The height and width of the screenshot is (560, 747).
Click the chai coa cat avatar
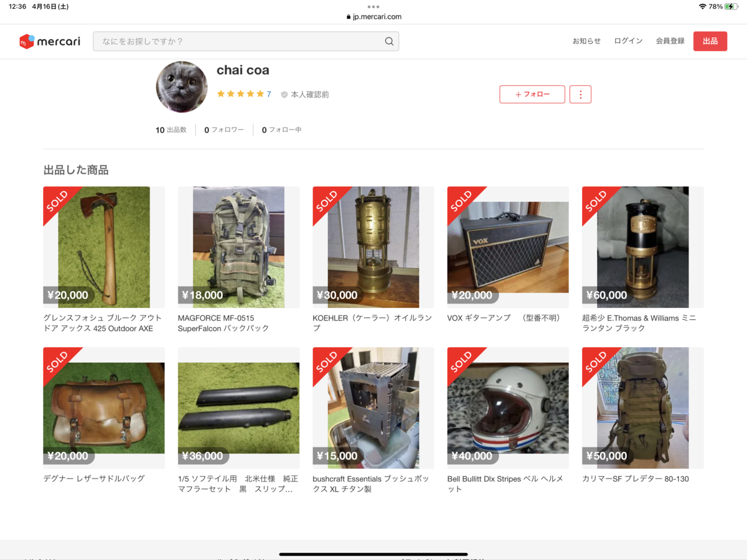(x=182, y=87)
